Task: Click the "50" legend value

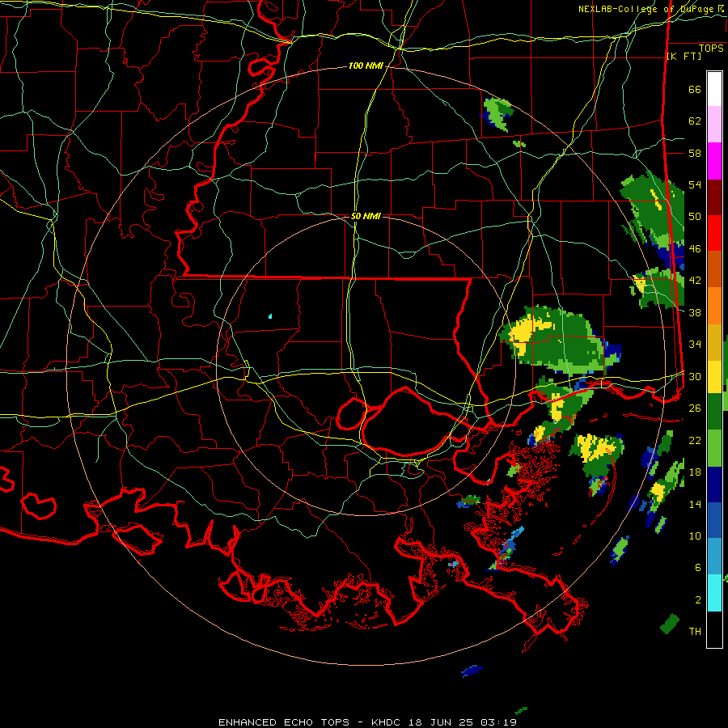Action: [x=695, y=217]
